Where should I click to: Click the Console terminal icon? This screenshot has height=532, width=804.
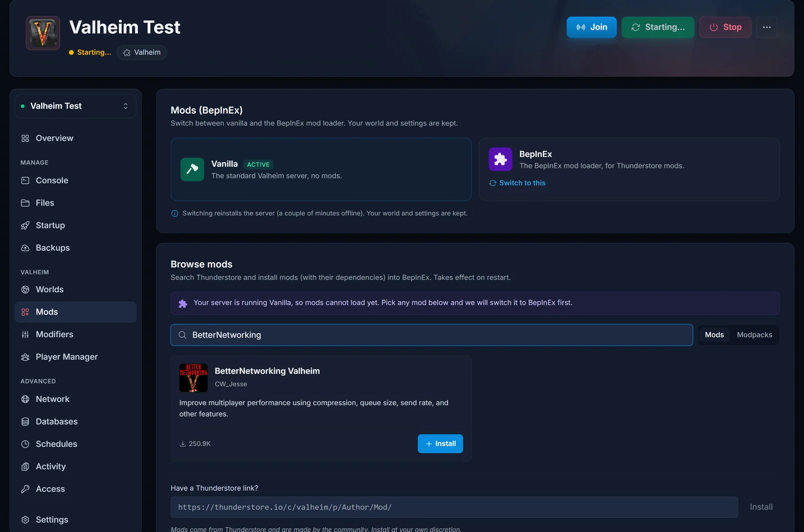pyautogui.click(x=25, y=180)
